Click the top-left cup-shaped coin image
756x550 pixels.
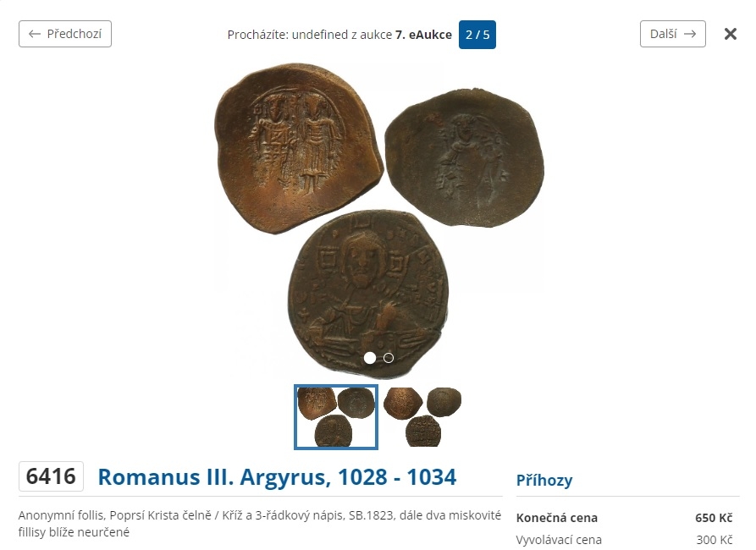coord(298,148)
